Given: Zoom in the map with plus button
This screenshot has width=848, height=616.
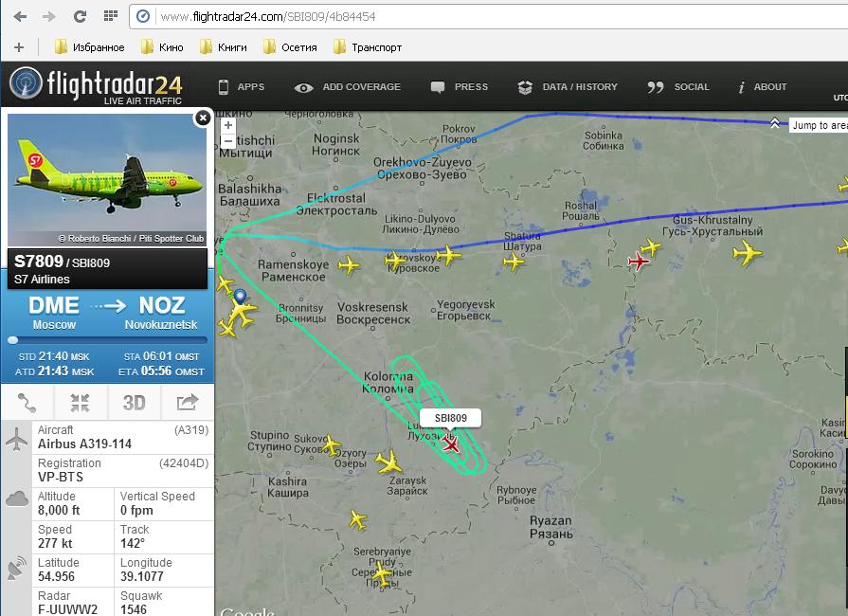Looking at the screenshot, I should [228, 125].
